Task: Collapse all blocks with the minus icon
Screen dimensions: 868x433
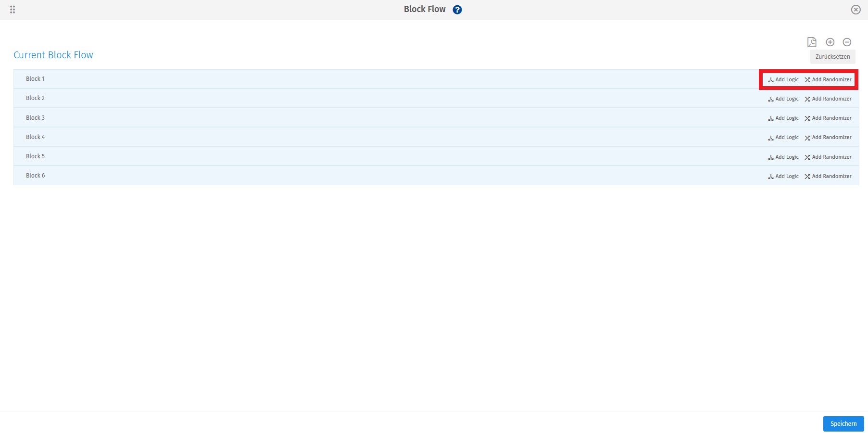Action: [x=847, y=42]
